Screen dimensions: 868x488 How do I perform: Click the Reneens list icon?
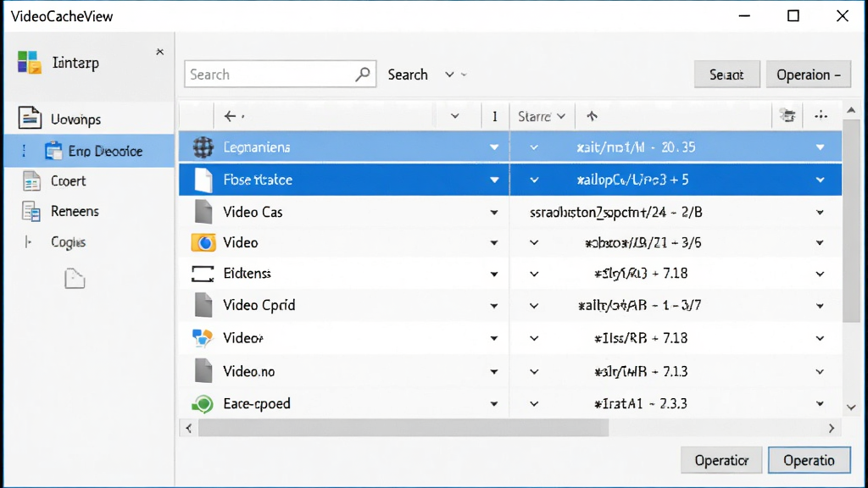tap(31, 211)
